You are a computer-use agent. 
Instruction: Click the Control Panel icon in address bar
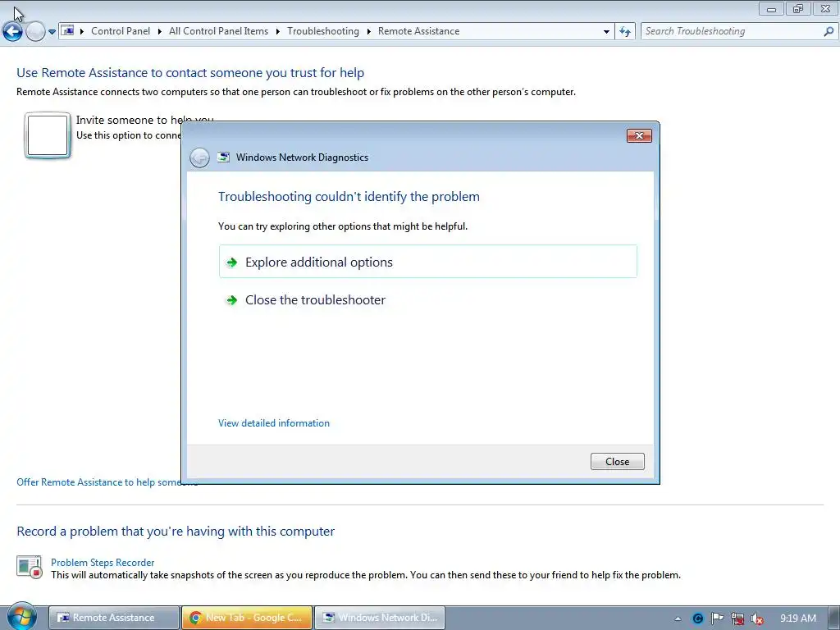pyautogui.click(x=67, y=31)
